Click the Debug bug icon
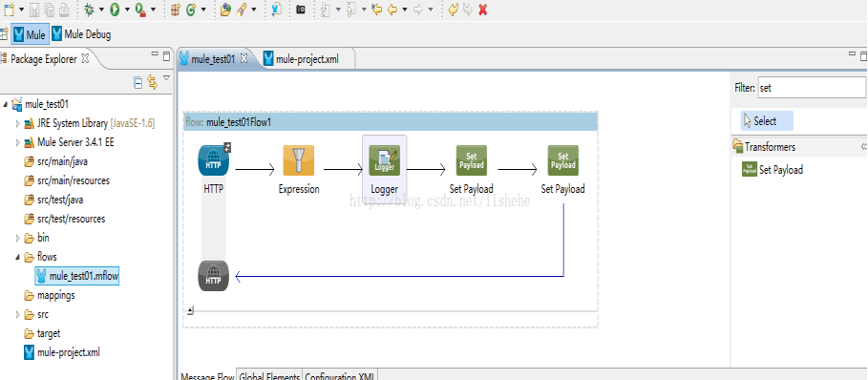This screenshot has height=380, width=868. tap(89, 10)
